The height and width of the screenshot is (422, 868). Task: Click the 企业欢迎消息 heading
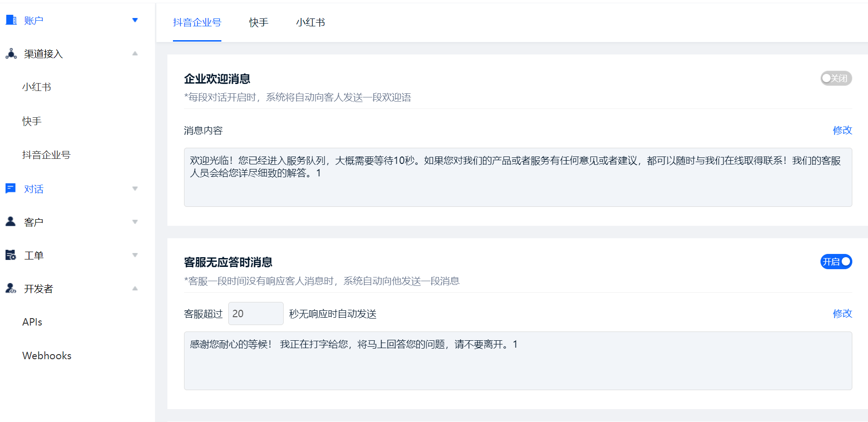217,78
